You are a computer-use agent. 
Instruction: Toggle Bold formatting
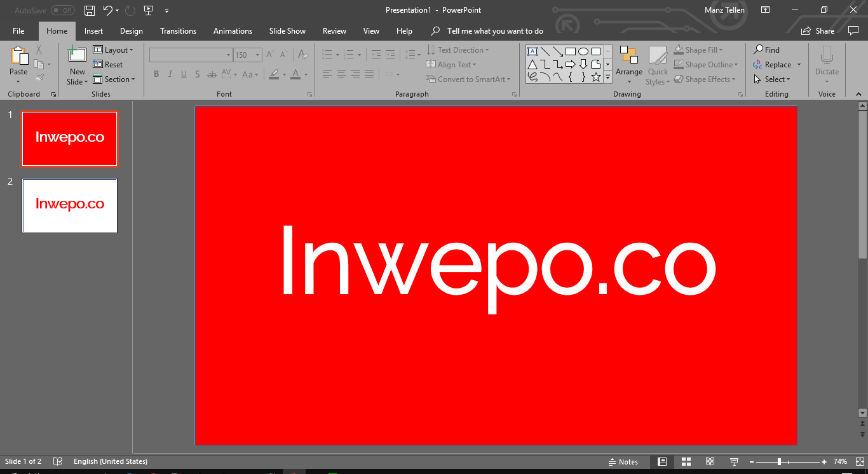click(156, 74)
